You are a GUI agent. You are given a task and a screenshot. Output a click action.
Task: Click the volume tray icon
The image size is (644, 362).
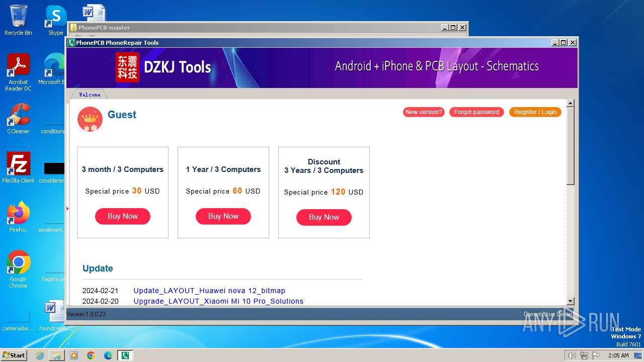click(572, 355)
